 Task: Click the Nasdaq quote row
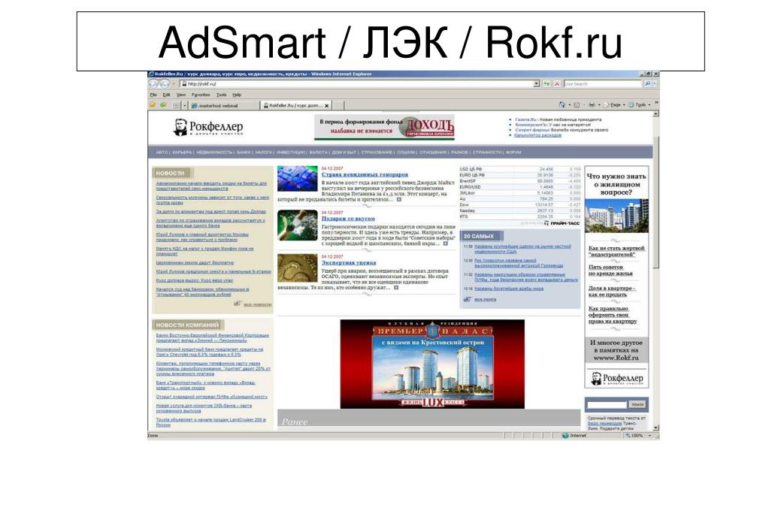[520, 210]
